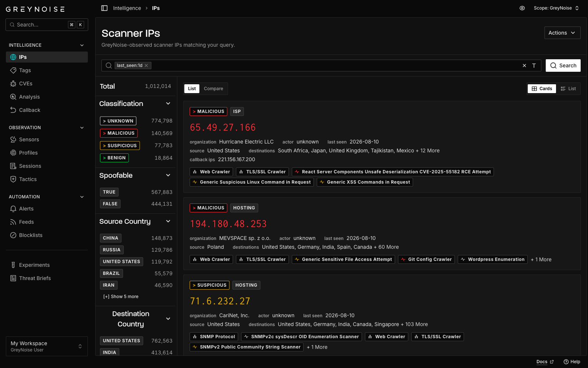This screenshot has width=588, height=368.
Task: Open the Tactics shield icon
Action: [13, 179]
